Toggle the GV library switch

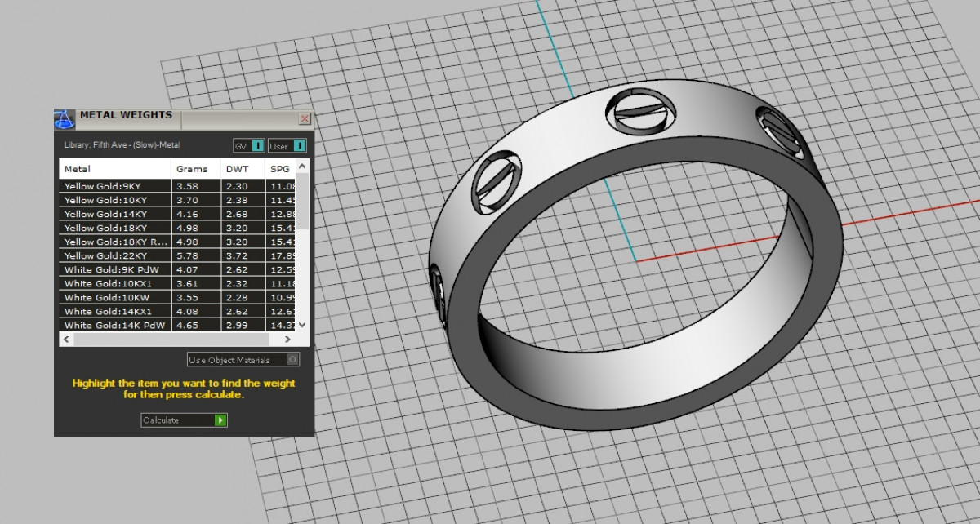click(x=258, y=145)
